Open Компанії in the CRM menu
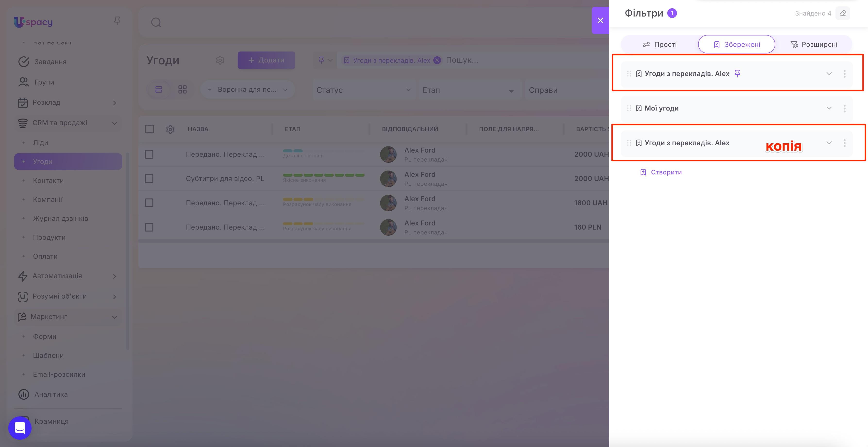Image resolution: width=868 pixels, height=447 pixels. pyautogui.click(x=48, y=200)
